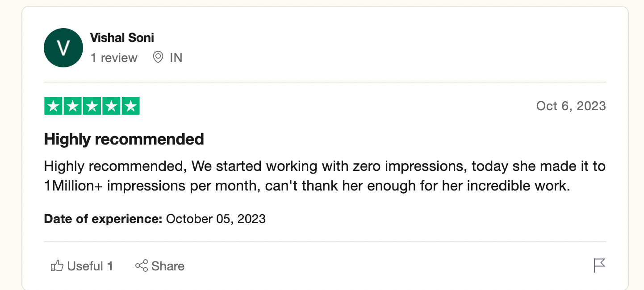Click the Useful vote count number
Screen dimensions: 644x290
tap(110, 266)
